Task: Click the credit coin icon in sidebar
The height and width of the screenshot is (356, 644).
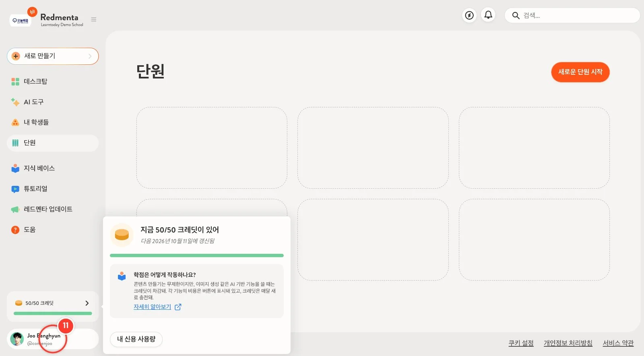Action: (19, 303)
